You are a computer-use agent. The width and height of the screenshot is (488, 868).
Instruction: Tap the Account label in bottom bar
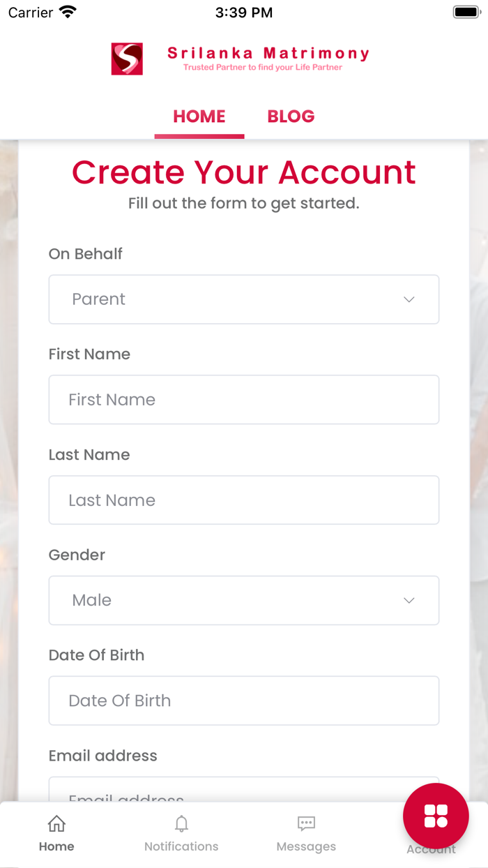tap(431, 849)
